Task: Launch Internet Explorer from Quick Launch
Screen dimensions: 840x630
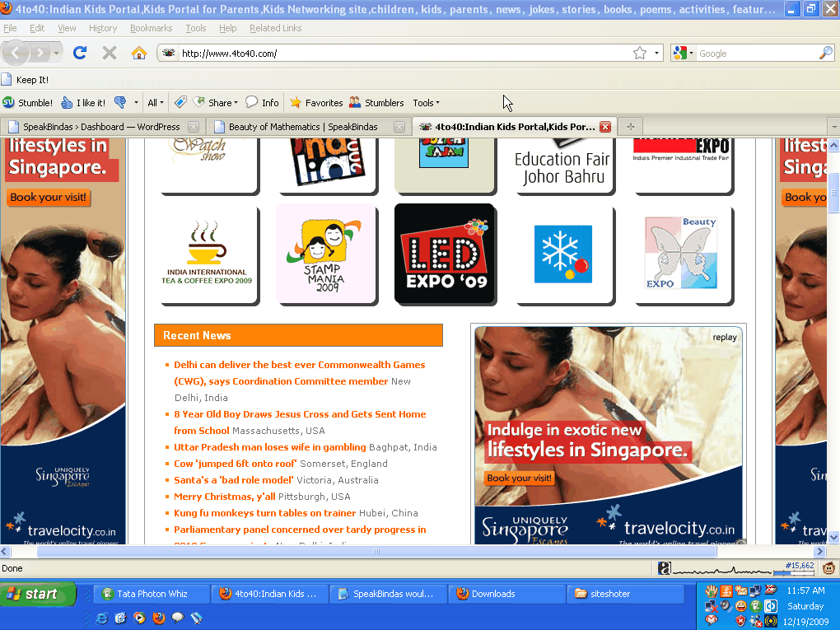Action: point(102,618)
